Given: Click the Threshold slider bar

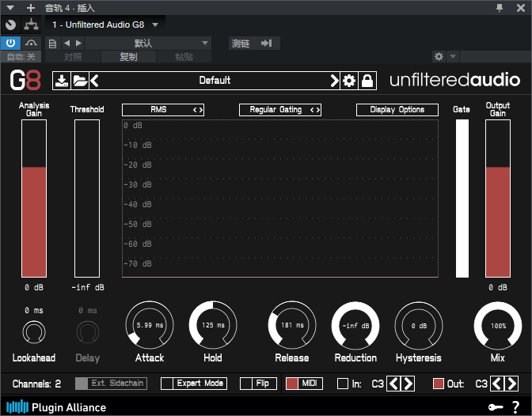Looking at the screenshot, I should [87, 199].
